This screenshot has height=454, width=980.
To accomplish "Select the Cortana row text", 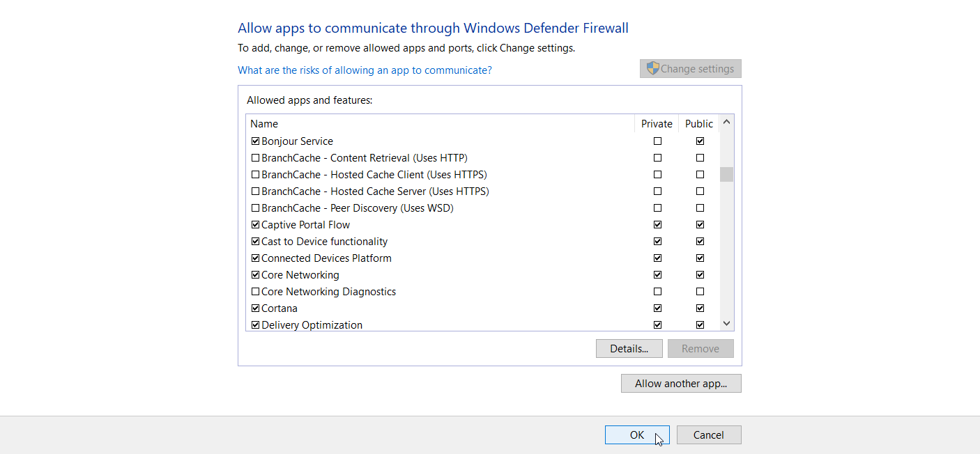I will (x=280, y=308).
